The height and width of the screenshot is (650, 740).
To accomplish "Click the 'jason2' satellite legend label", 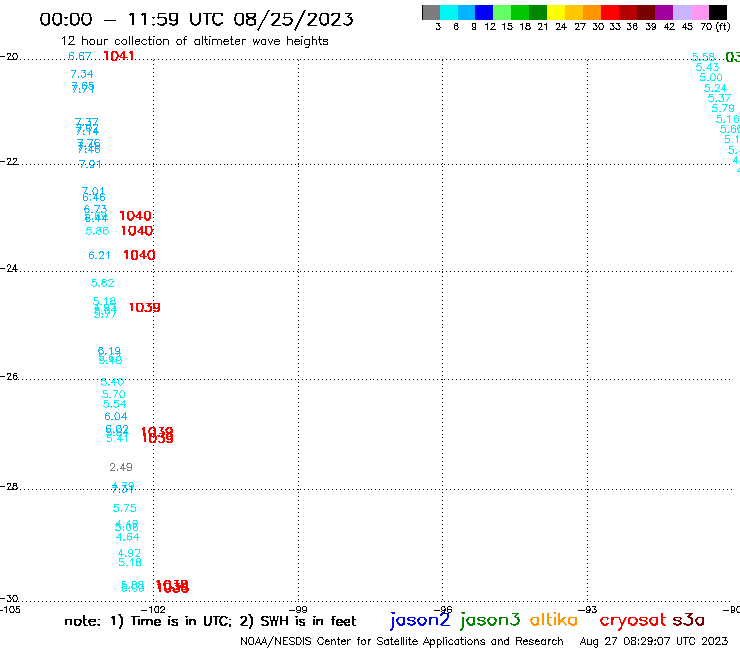I will point(420,620).
